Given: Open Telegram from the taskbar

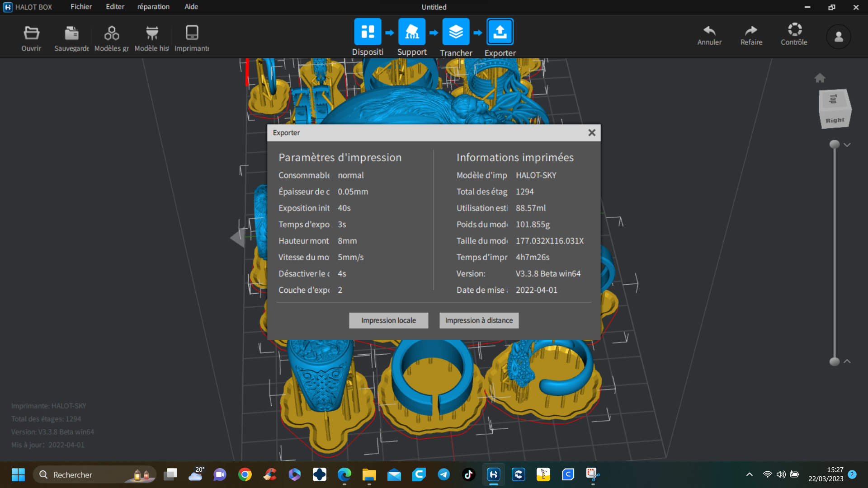Looking at the screenshot, I should click(443, 474).
